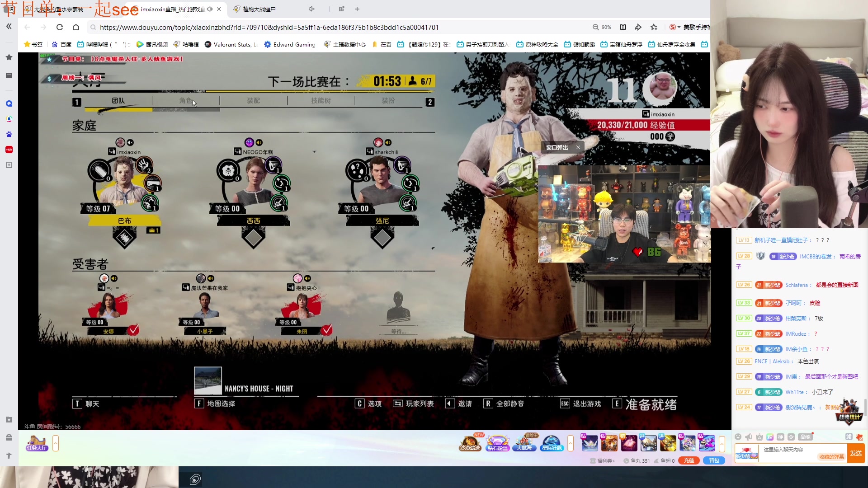
Task: Open the Valorant Stats bookmark
Action: pyautogui.click(x=231, y=44)
